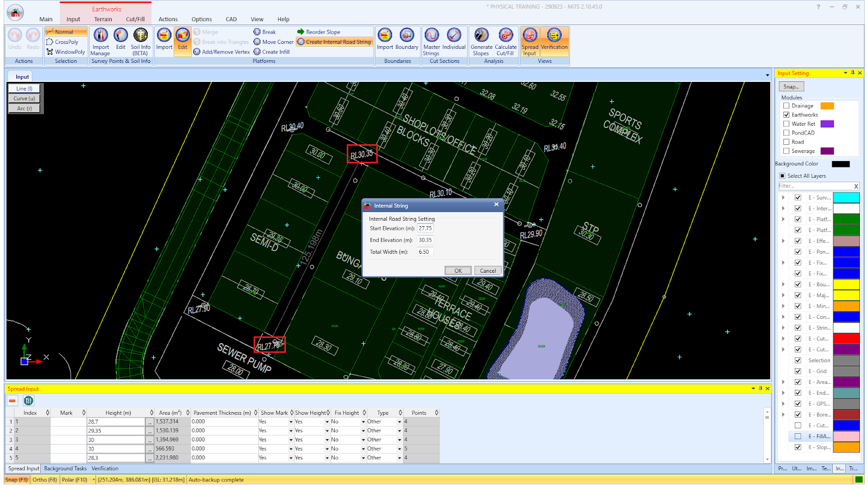Select the Master Strings icon
This screenshot has height=488, width=868.
pyautogui.click(x=431, y=41)
